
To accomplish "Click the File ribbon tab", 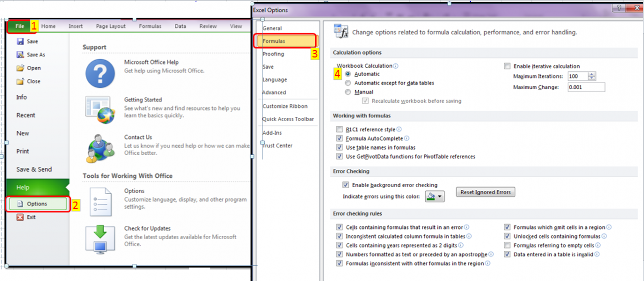I will [x=20, y=26].
